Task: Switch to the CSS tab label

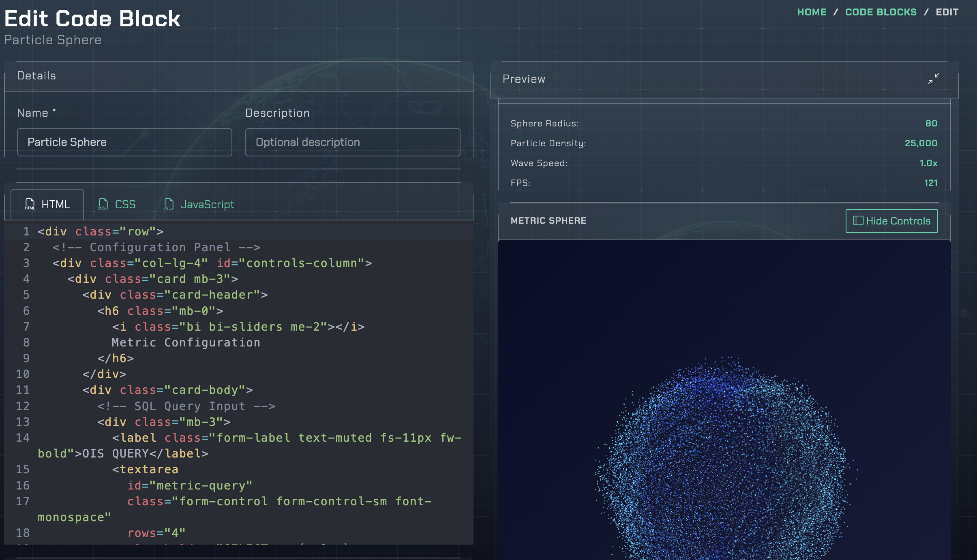Action: [125, 204]
